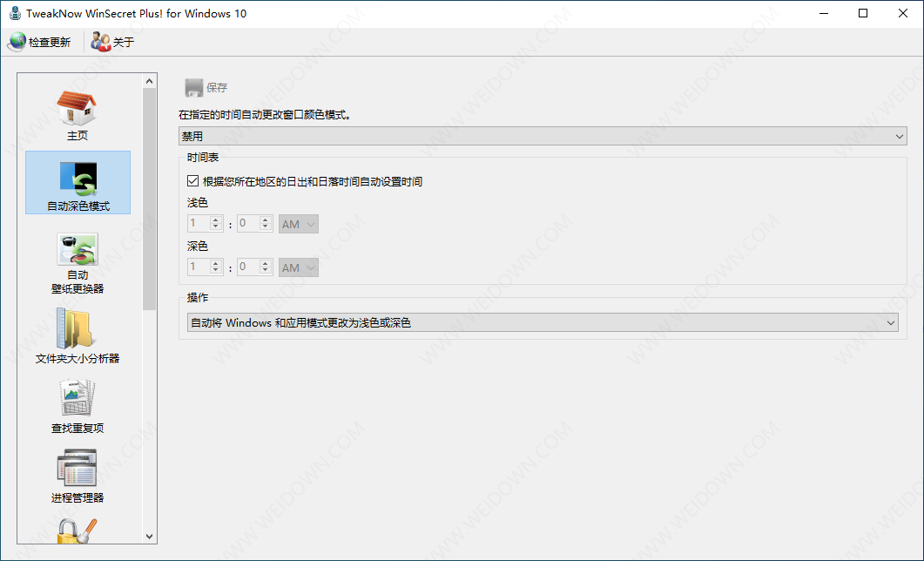Open the 文件夹大小分析器 tool

tap(77, 335)
